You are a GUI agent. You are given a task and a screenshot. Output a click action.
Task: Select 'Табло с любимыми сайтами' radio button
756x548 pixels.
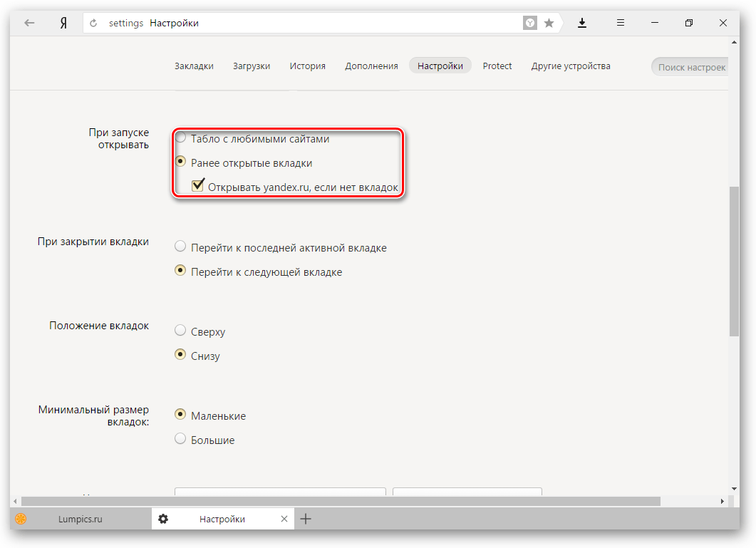pos(181,138)
